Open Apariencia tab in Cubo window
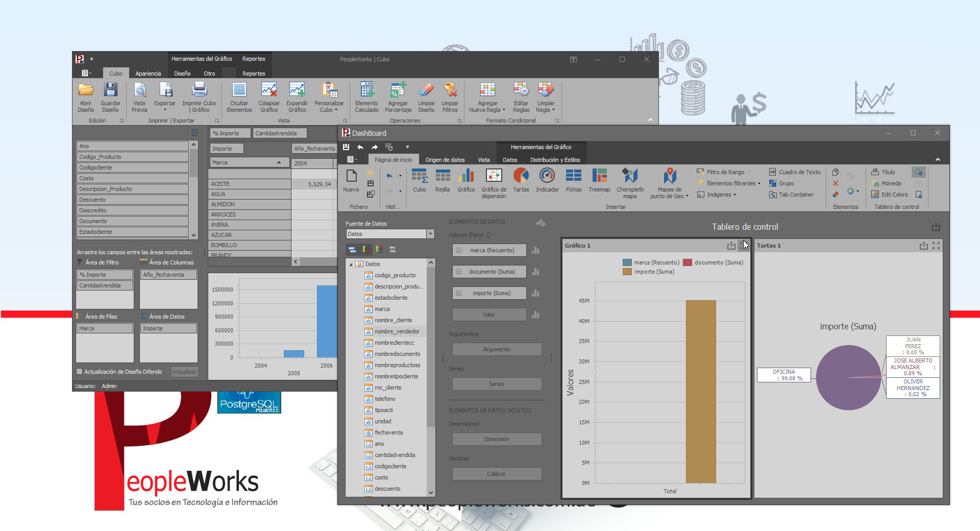980x531 pixels. pos(148,74)
